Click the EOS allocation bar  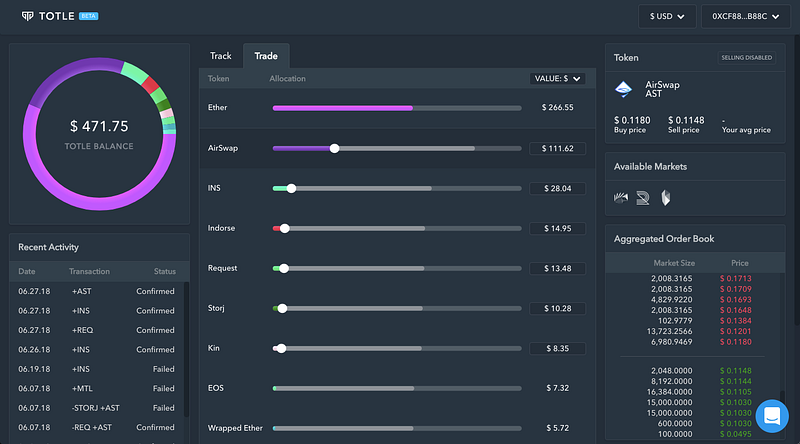point(397,388)
